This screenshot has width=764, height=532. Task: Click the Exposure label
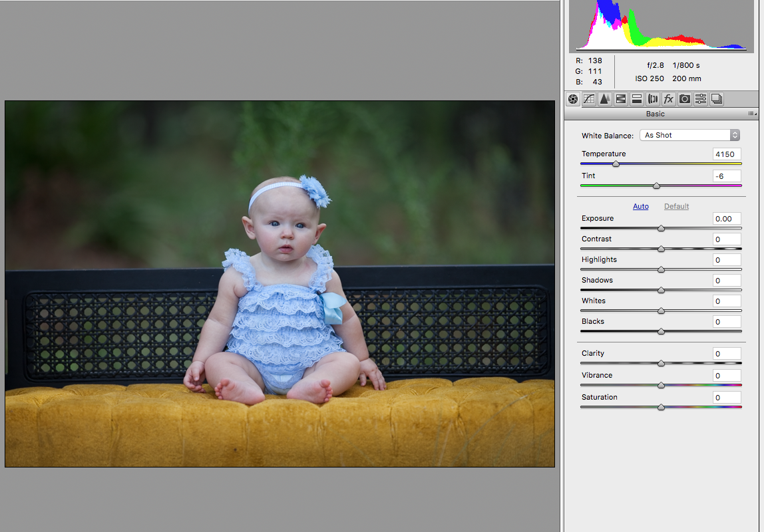coord(598,219)
